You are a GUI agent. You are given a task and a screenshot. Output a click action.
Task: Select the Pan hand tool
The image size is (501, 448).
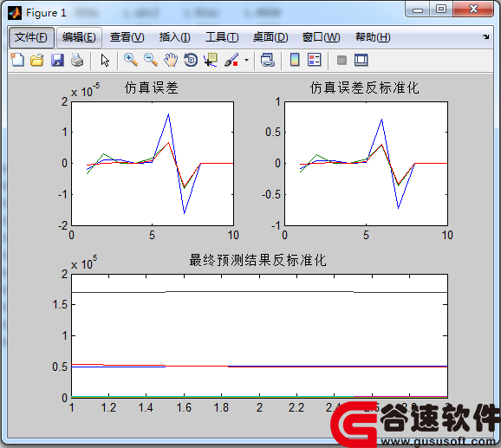coord(171,60)
